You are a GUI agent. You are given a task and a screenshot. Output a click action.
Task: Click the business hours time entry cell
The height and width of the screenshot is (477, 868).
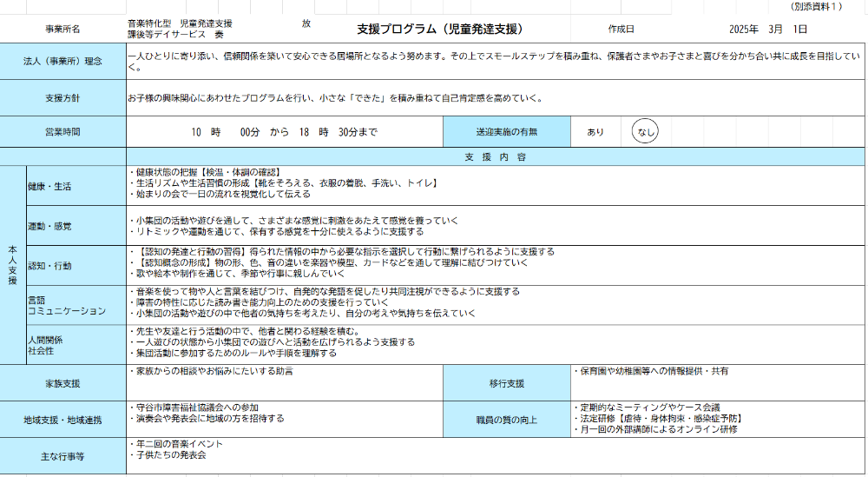point(284,132)
